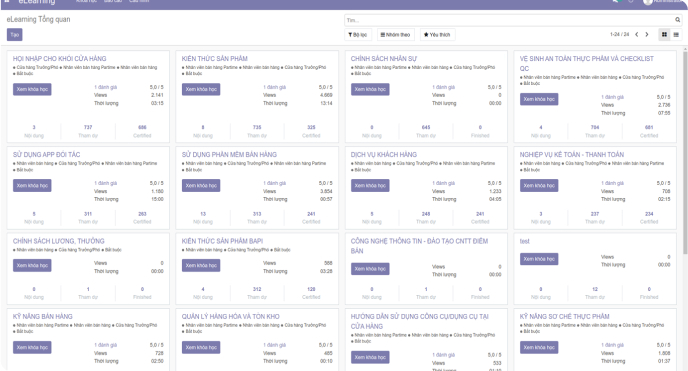Click Xem khóa học on CÔNG NGHỆ THÔNG TIN
The width and height of the screenshot is (688, 371).
click(x=370, y=269)
